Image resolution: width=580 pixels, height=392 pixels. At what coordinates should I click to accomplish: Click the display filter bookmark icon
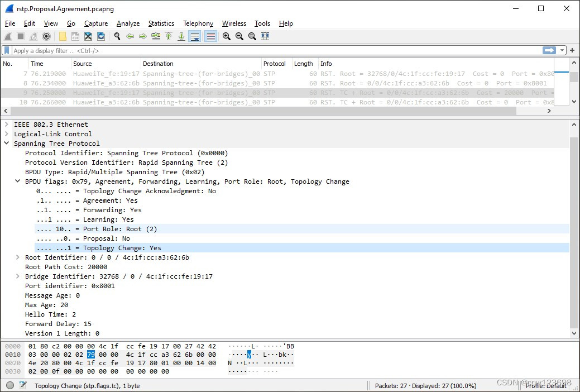(7, 50)
